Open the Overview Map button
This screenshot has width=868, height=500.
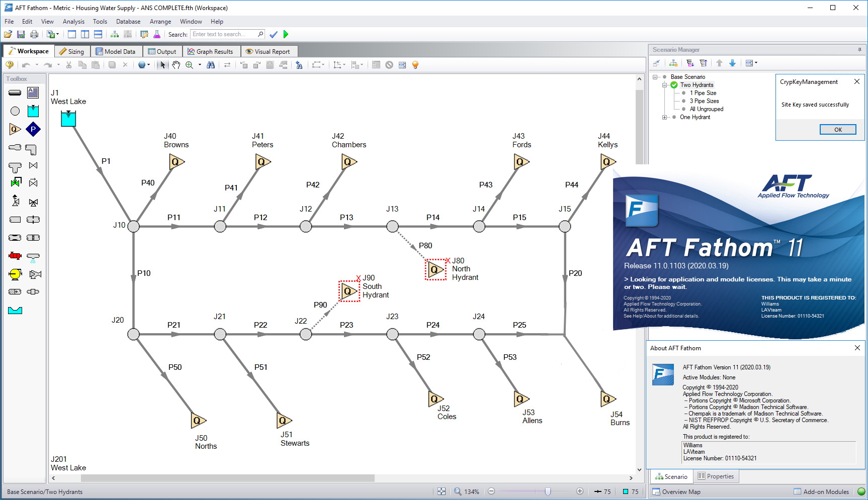tap(676, 492)
